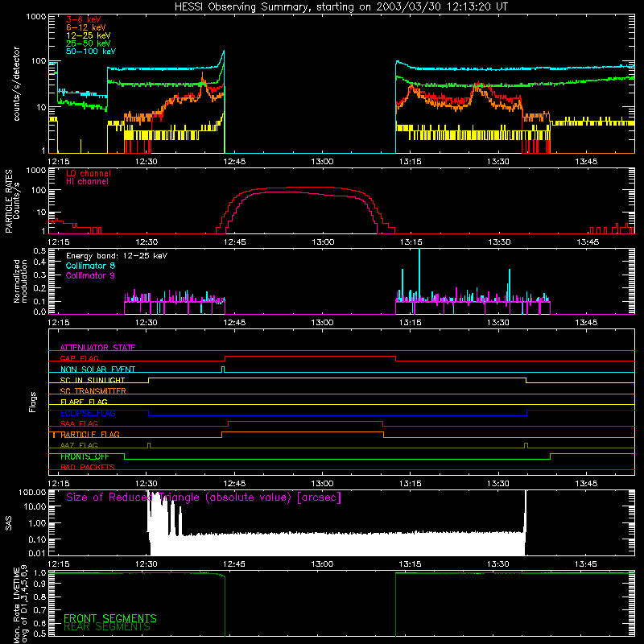Click the NON SOLAR EVENT flag label
Image resolution: width=644 pixels, height=644 pixels.
point(97,369)
